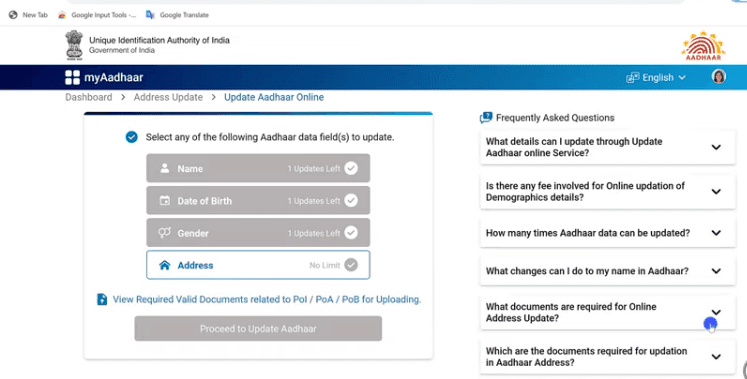Click the Government of India emblem
This screenshot has height=379, width=747.
tap(74, 45)
